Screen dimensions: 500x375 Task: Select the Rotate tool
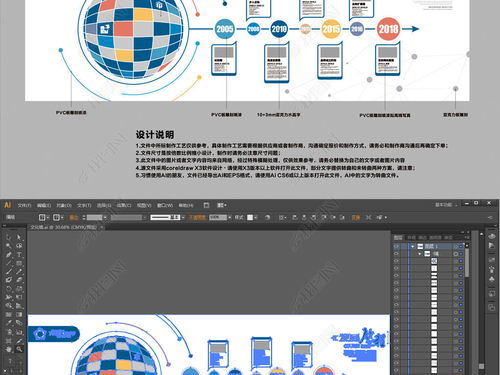click(8, 289)
